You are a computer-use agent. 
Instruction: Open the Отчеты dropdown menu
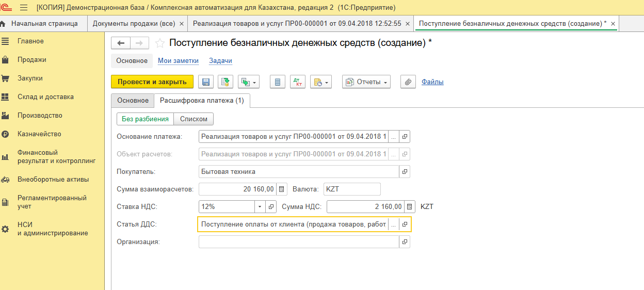pyautogui.click(x=366, y=82)
